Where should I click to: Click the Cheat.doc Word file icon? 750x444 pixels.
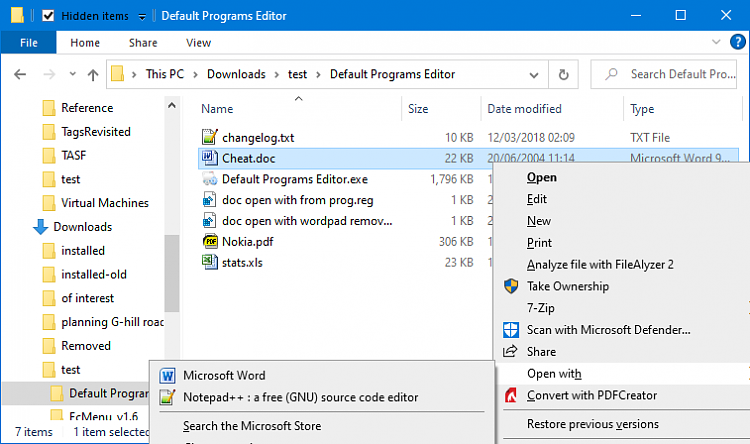[209, 158]
